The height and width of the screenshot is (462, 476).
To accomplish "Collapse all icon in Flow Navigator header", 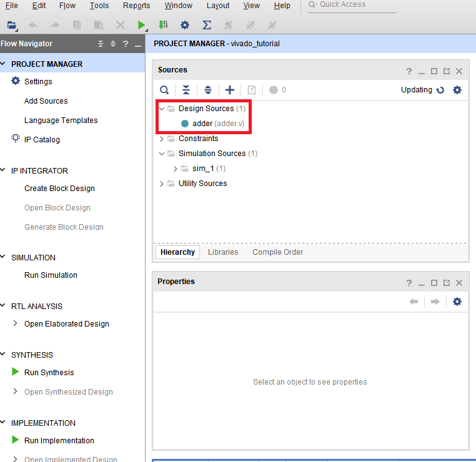I will click(x=101, y=44).
